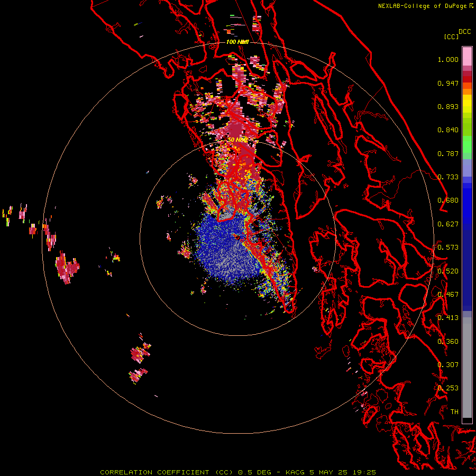Select the 0.893 color scale value

pyautogui.click(x=448, y=106)
